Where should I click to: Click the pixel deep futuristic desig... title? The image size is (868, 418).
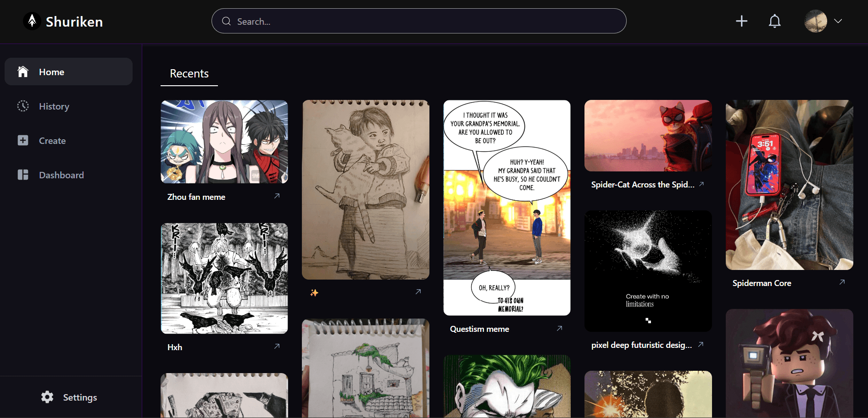tap(641, 345)
